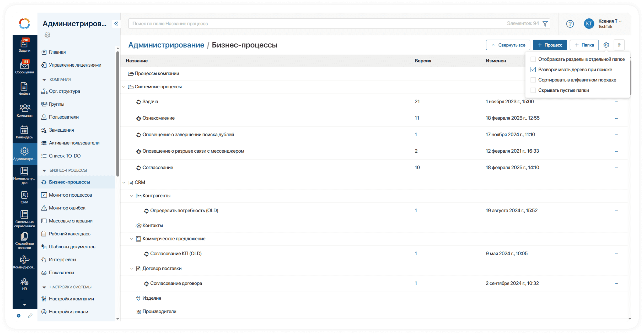Click the filter funnel icon in search
This screenshot has width=644, height=334.
coord(545,24)
